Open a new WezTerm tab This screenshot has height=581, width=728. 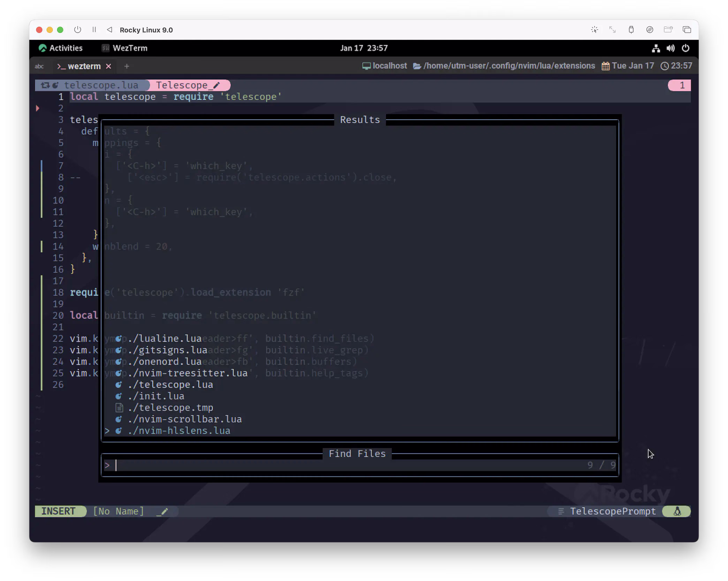(127, 66)
